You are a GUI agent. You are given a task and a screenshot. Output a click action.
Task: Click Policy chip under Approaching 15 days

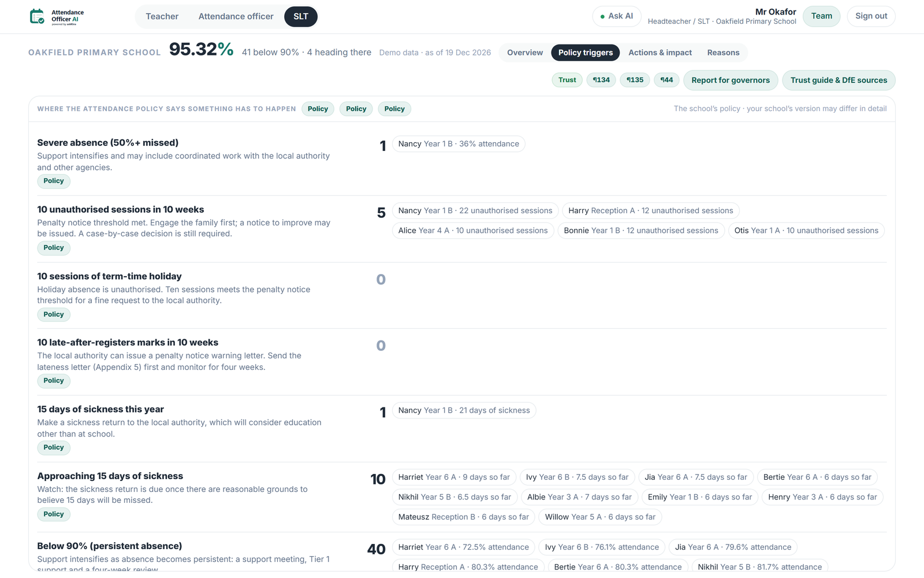pos(54,514)
